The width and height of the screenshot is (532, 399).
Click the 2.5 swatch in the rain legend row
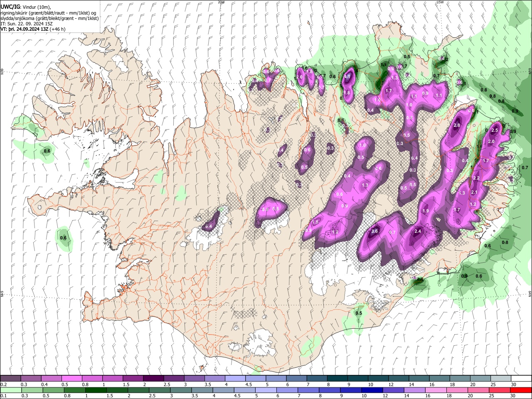click(x=160, y=390)
